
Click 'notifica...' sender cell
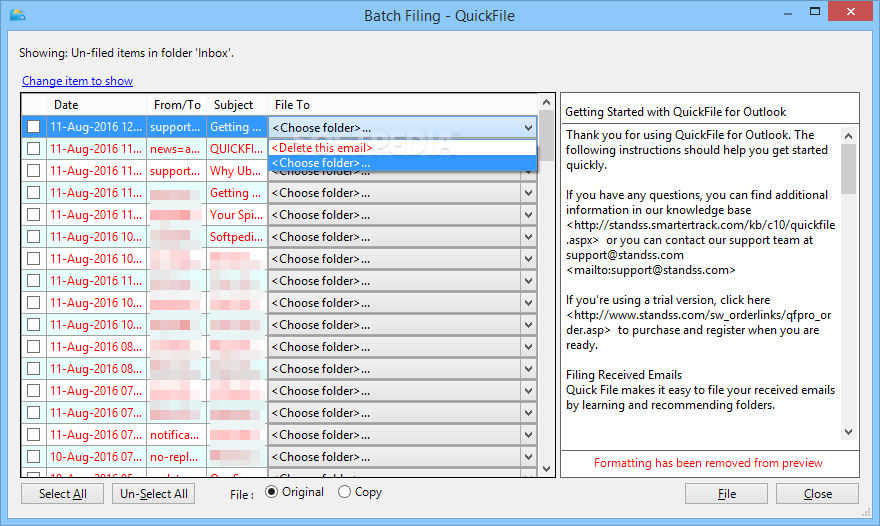pyautogui.click(x=176, y=434)
